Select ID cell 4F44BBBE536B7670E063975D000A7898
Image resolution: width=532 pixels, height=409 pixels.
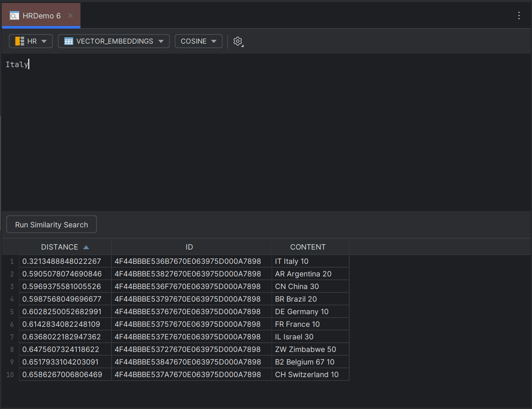coord(192,261)
